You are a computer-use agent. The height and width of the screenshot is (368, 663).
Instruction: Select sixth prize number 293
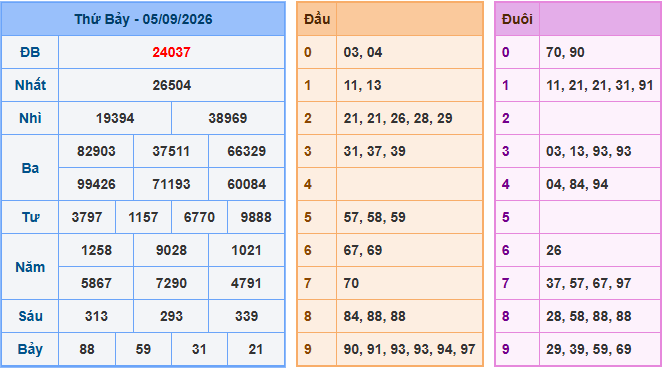coord(171,316)
